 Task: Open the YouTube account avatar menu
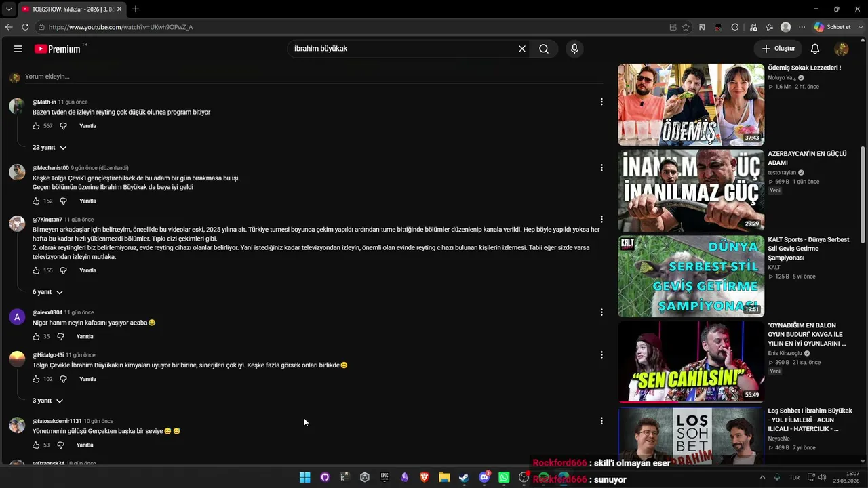842,49
